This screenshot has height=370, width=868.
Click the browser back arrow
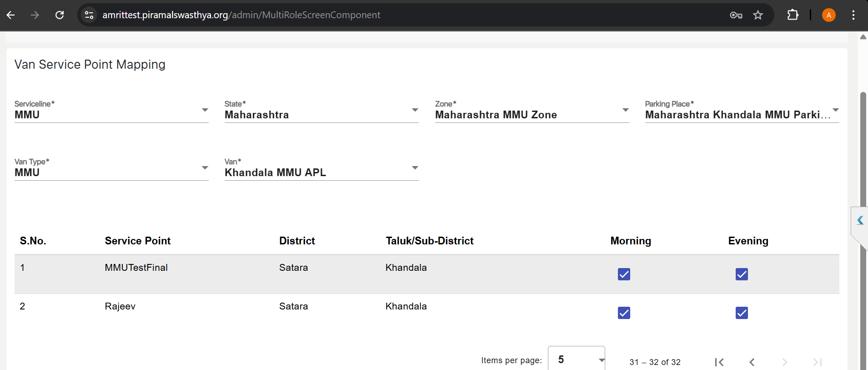(11, 15)
